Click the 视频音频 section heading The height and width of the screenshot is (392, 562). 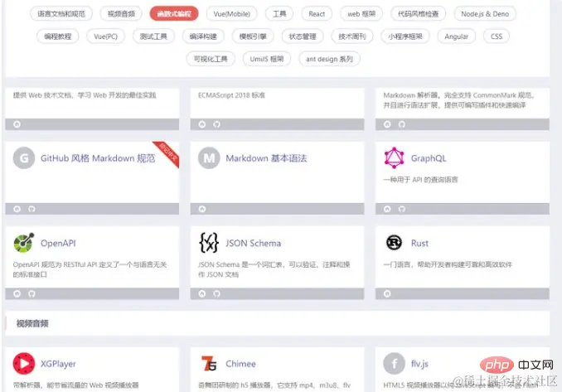pyautogui.click(x=32, y=323)
